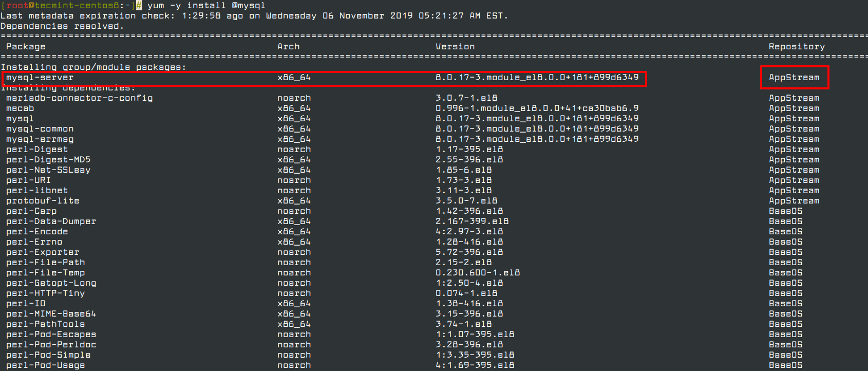Click version '3.5.0-7.el8' of protobuf-lite

(466, 201)
